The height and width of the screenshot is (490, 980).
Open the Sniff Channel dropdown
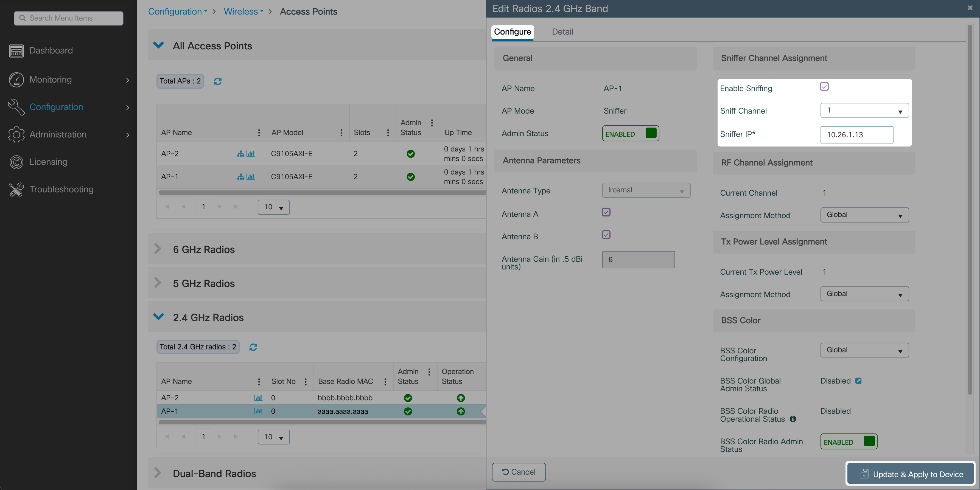[x=864, y=111]
